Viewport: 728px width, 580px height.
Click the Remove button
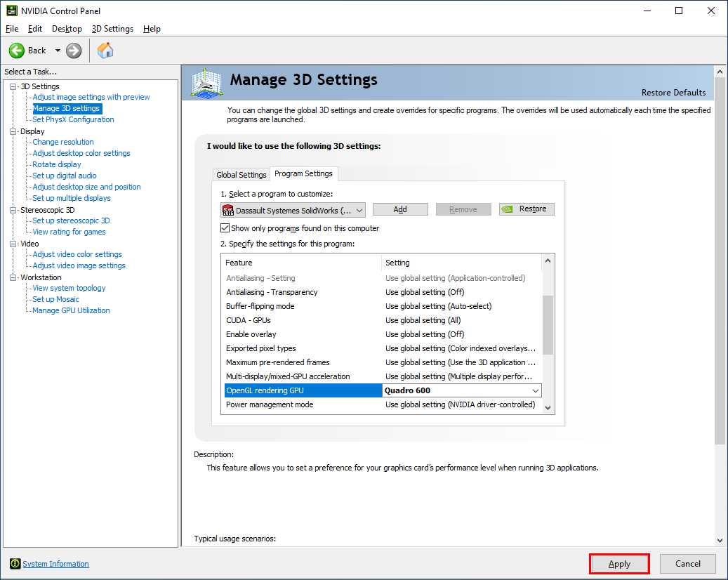(463, 209)
